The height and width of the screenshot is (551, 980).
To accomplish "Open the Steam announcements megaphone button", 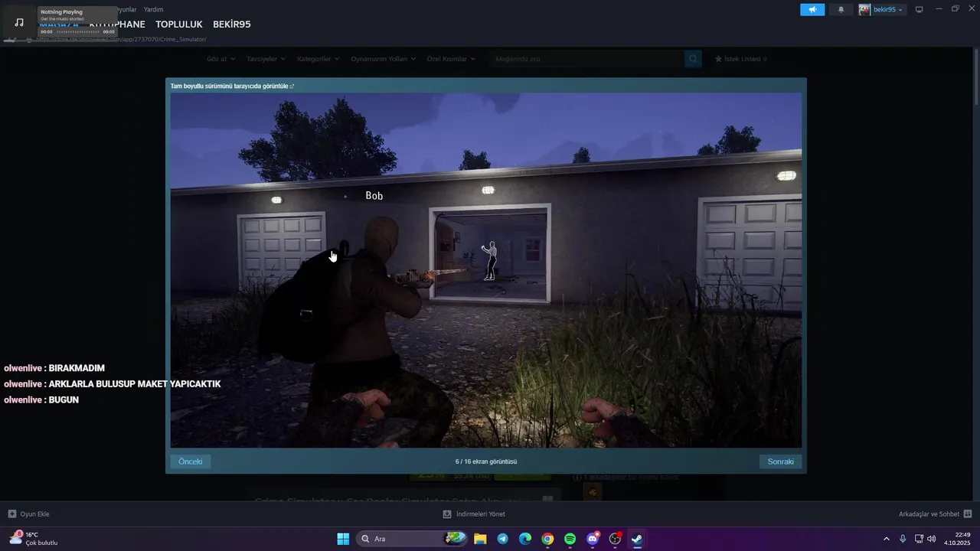I will coord(812,9).
